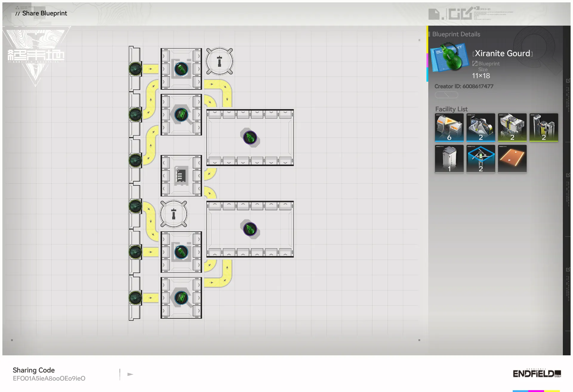Click the sharing code text EFO01A5ieA8ooOEo9ieO
Screen dimensions: 573x392
[x=49, y=378]
